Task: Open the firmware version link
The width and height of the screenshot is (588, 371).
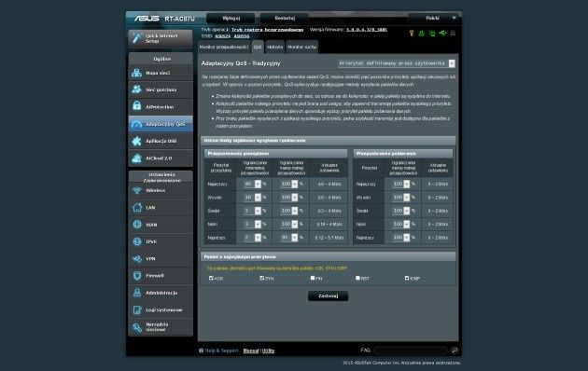Action: point(367,30)
